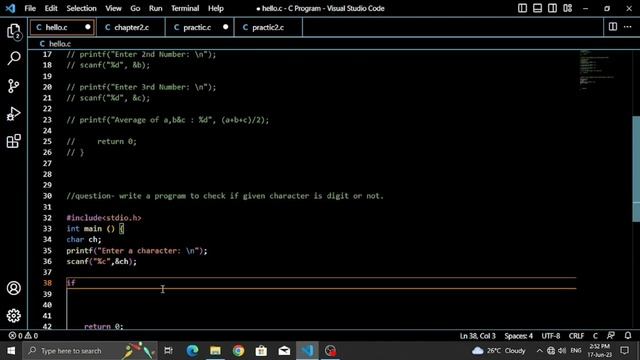640x360 pixels.
Task: Open the Run menu
Action: pyautogui.click(x=156, y=8)
